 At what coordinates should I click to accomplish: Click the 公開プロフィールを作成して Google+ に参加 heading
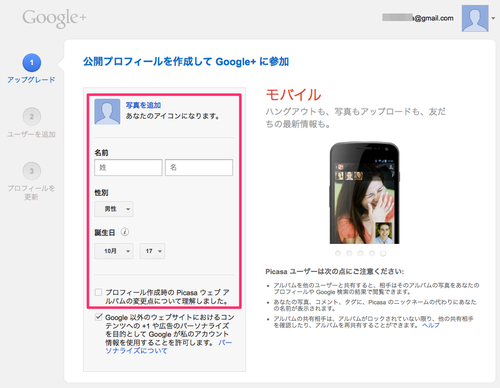[186, 62]
